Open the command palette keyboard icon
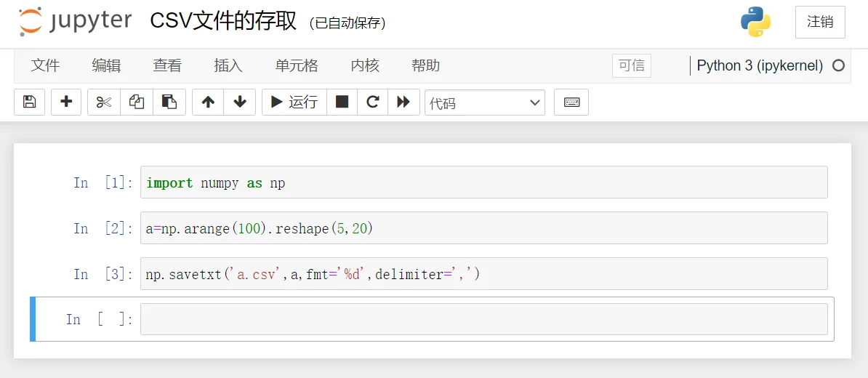The image size is (868, 378). coord(571,102)
